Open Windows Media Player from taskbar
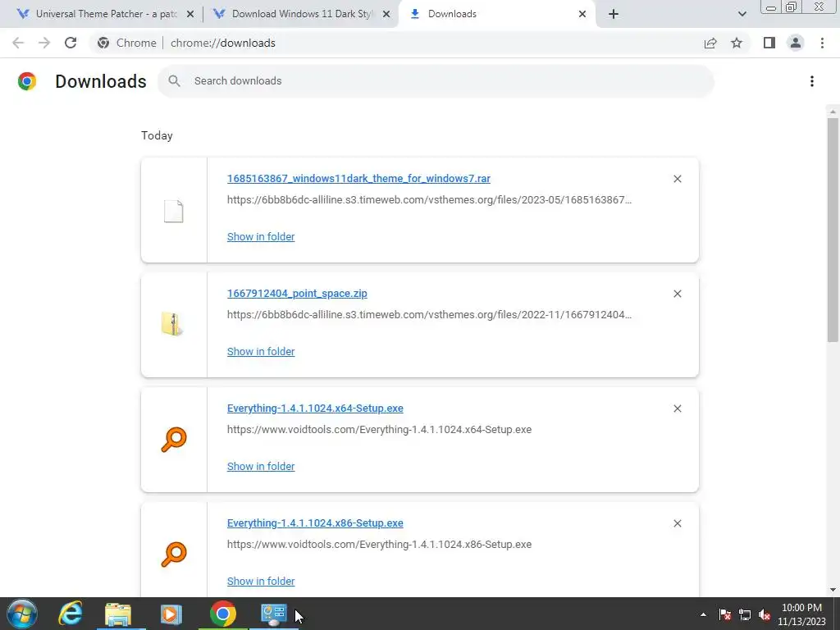 pos(171,614)
